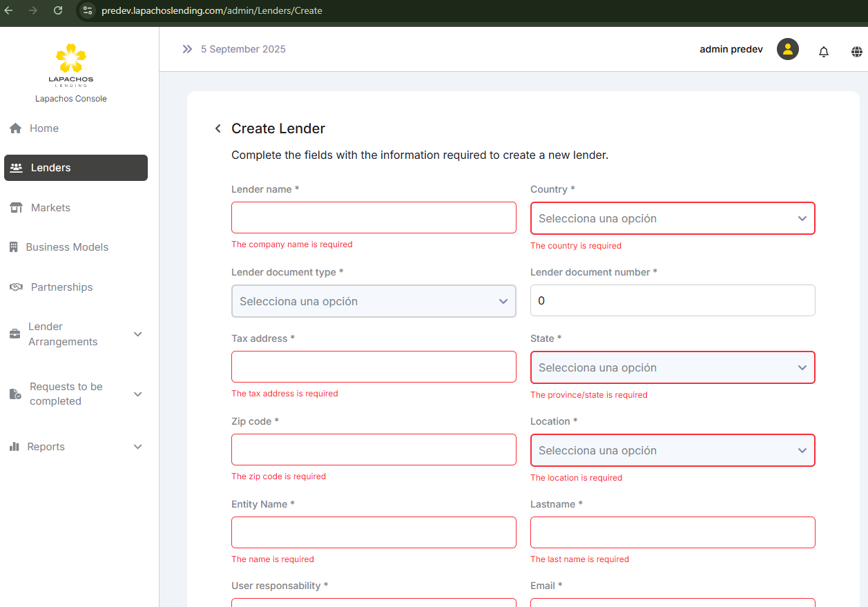This screenshot has height=607, width=868.
Task: Reload the page in browser
Action: coord(58,10)
